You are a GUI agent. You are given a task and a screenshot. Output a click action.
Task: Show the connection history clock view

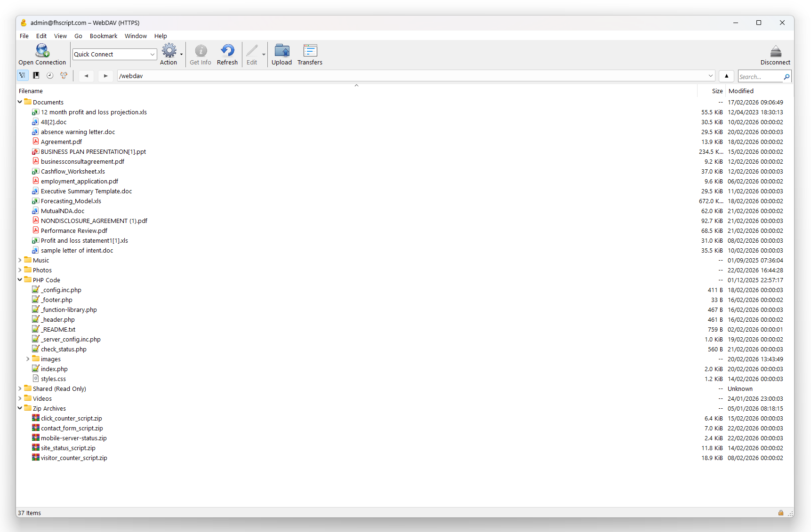50,76
